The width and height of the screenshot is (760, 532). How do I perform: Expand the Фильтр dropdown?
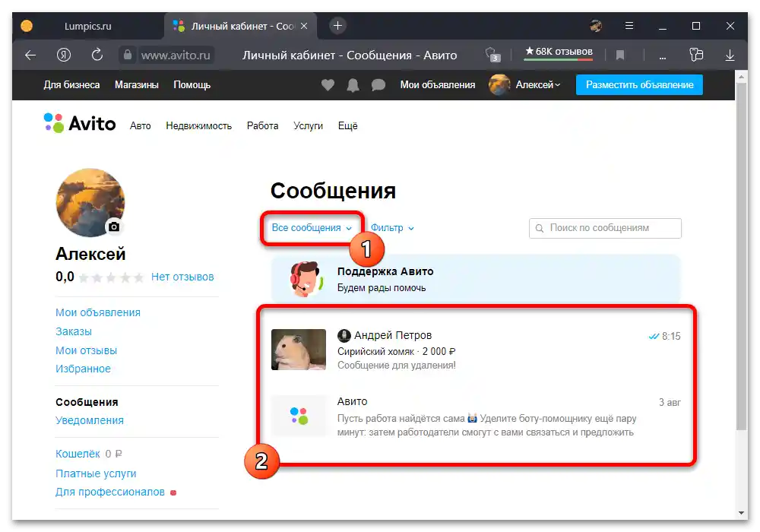pos(392,228)
